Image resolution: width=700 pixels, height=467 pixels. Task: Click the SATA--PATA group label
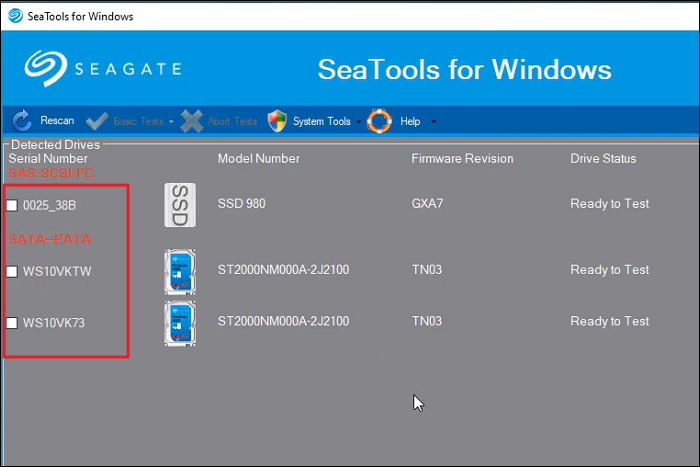click(50, 239)
